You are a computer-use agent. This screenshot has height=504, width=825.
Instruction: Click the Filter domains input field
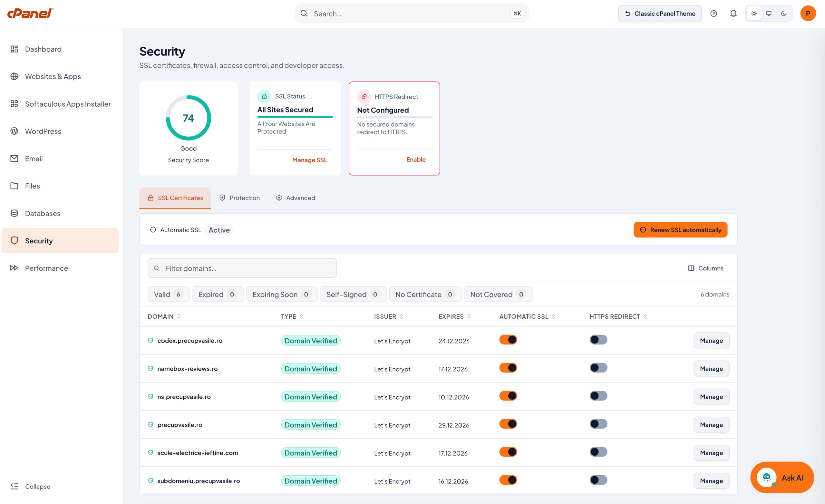(x=242, y=268)
